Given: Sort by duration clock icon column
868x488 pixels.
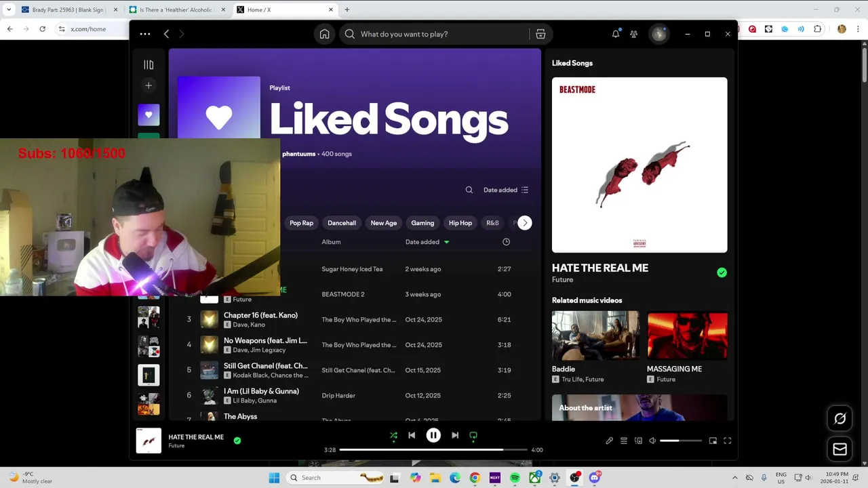Looking at the screenshot, I should 506,242.
